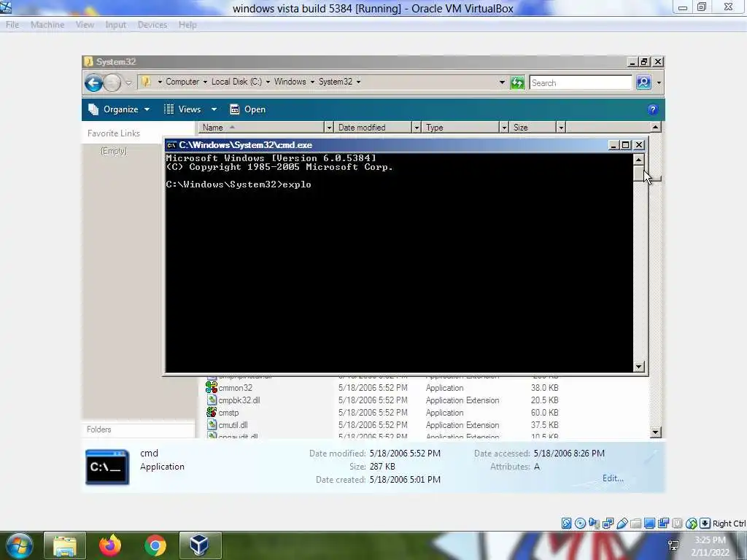Open the VirtualBox File menu
747x560 pixels.
[x=12, y=25]
